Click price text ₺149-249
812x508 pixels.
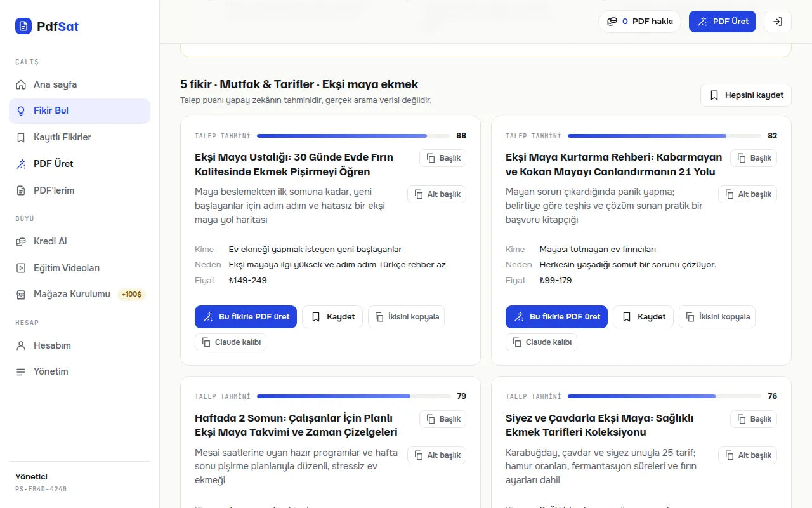click(248, 281)
